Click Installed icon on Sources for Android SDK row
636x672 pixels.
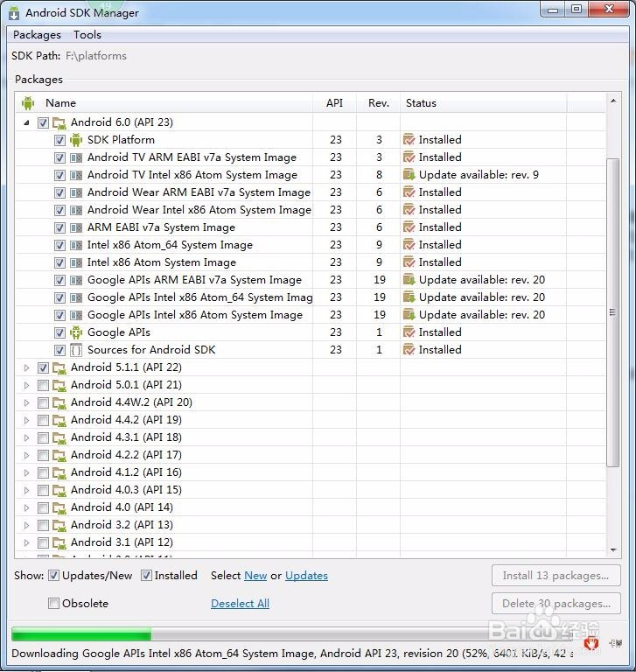(x=409, y=350)
